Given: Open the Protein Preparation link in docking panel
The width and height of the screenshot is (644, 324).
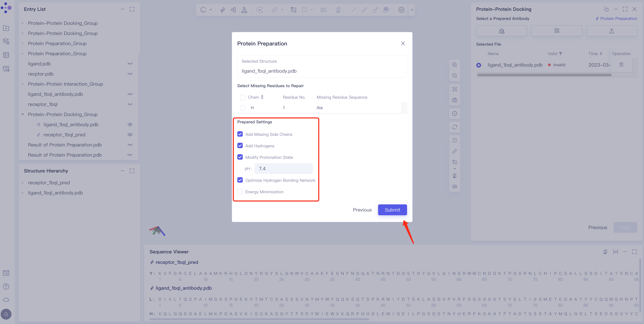Looking at the screenshot, I should point(616,18).
